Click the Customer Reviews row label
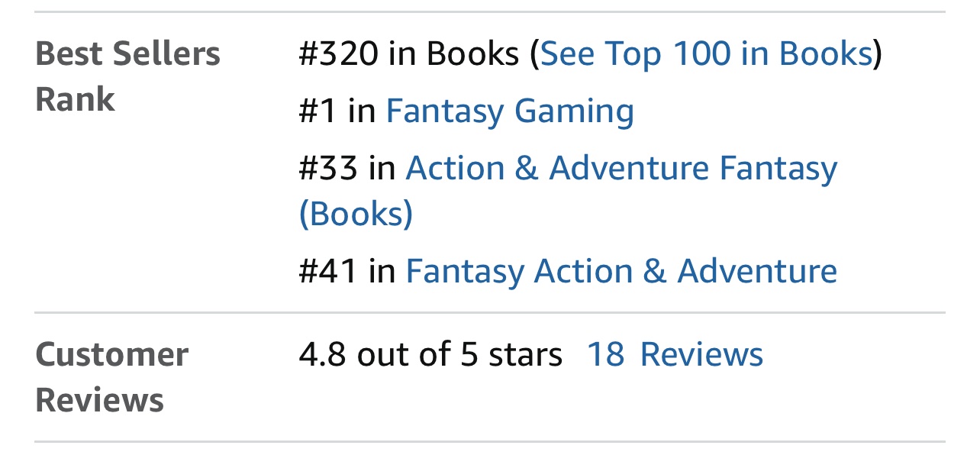 [x=111, y=377]
